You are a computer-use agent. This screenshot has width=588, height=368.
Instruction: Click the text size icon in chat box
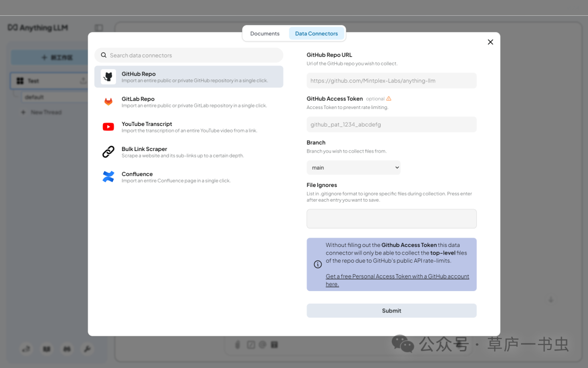click(x=274, y=345)
